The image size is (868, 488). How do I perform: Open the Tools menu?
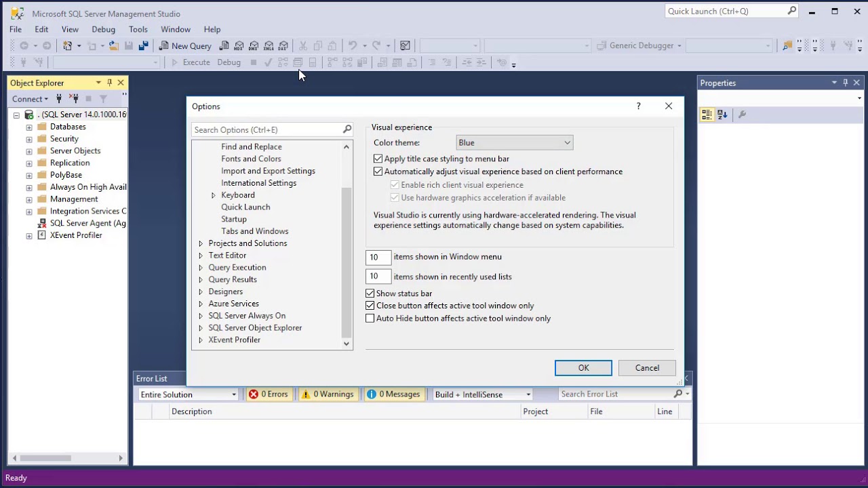point(138,29)
